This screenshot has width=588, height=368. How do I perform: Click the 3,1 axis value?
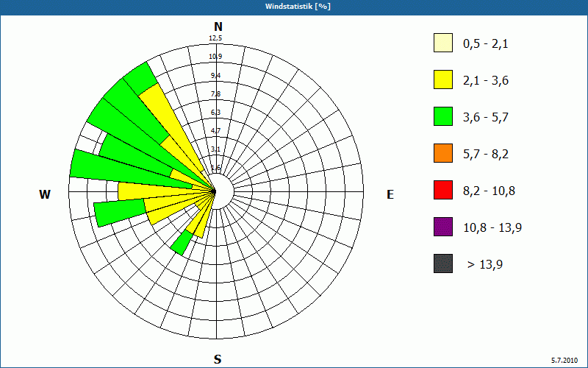click(215, 149)
